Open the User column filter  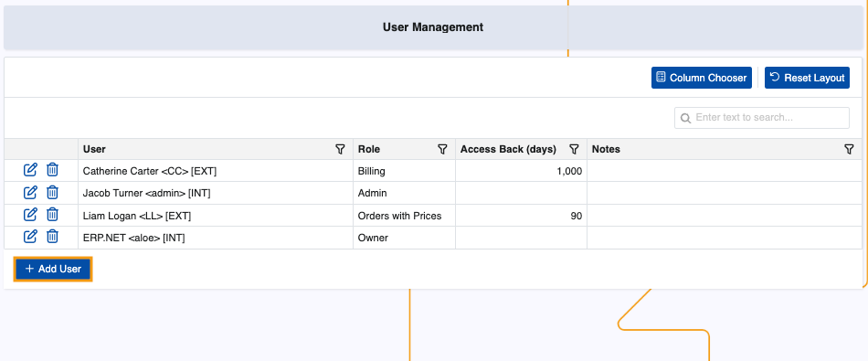coord(341,149)
